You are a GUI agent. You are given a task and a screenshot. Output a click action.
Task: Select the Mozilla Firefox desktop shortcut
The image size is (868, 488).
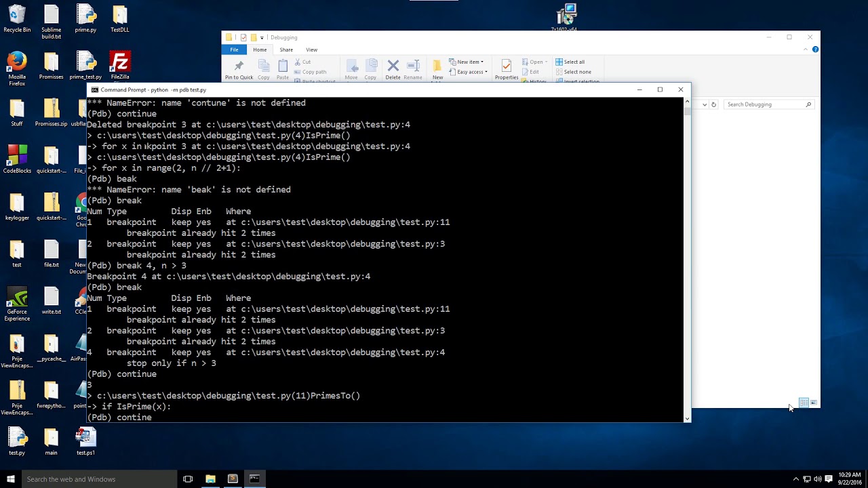tap(17, 69)
